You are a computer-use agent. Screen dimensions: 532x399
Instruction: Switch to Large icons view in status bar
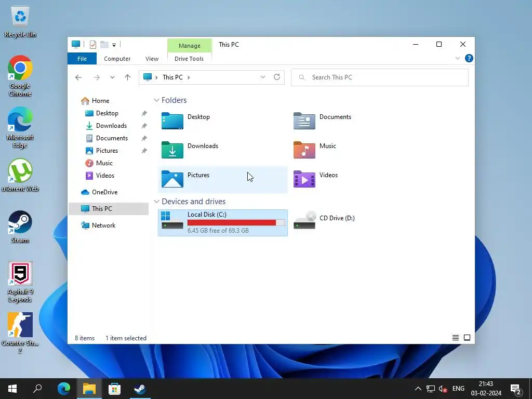click(x=467, y=338)
